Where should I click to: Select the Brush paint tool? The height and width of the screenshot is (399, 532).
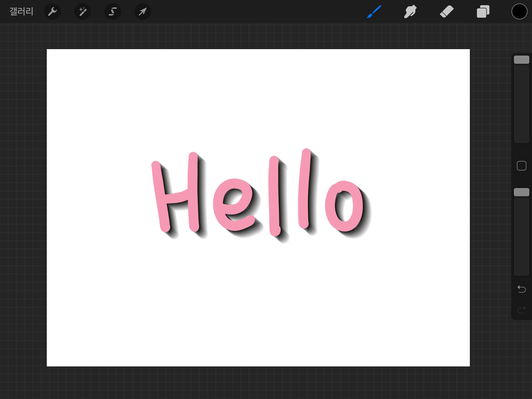click(x=374, y=11)
